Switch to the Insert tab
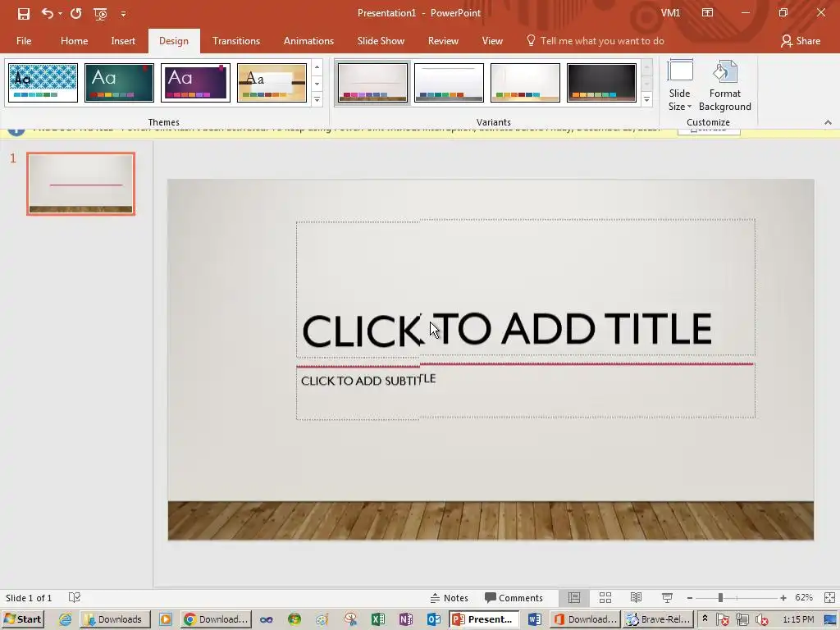Viewport: 840px width, 630px height. [123, 41]
